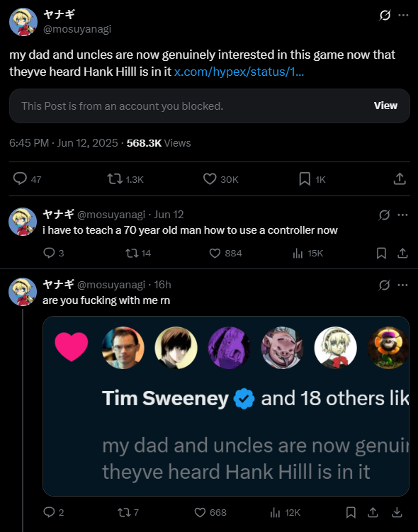
Task: Open the x.com/hypex/status link
Action: 239,72
